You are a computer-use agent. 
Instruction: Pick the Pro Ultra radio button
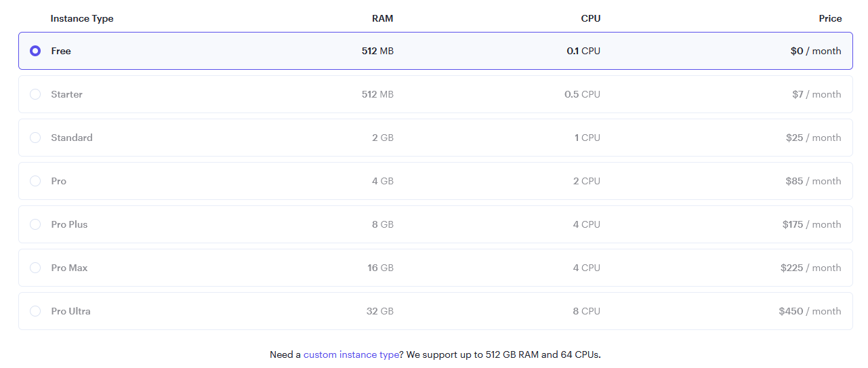[35, 311]
